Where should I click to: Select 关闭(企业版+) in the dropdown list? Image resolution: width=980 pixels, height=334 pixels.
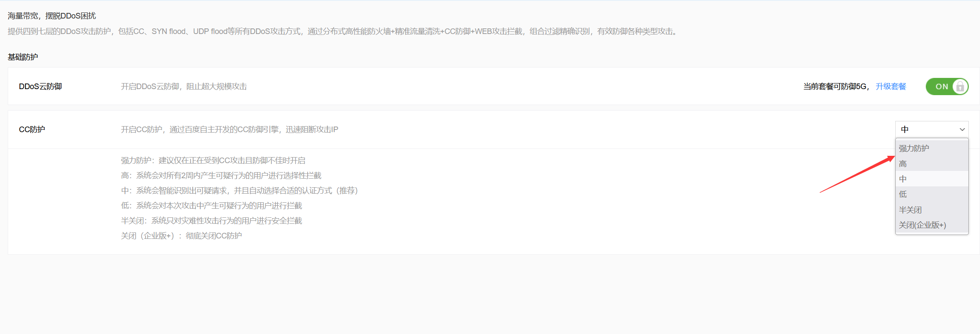pyautogui.click(x=932, y=225)
